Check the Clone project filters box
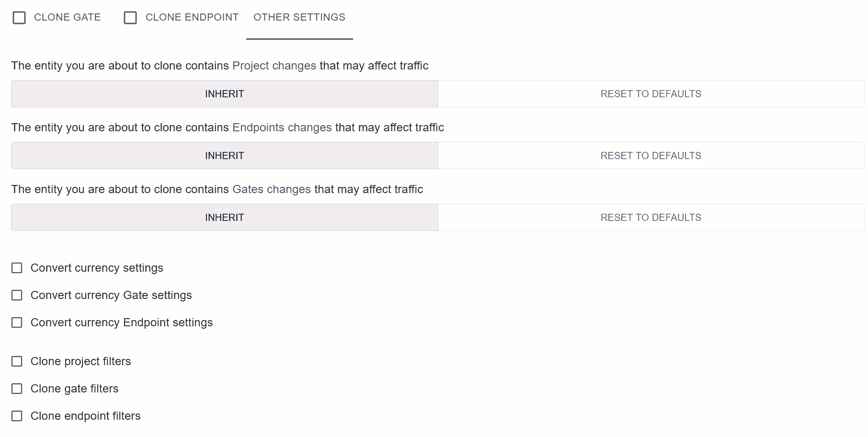The width and height of the screenshot is (868, 437). [x=17, y=361]
